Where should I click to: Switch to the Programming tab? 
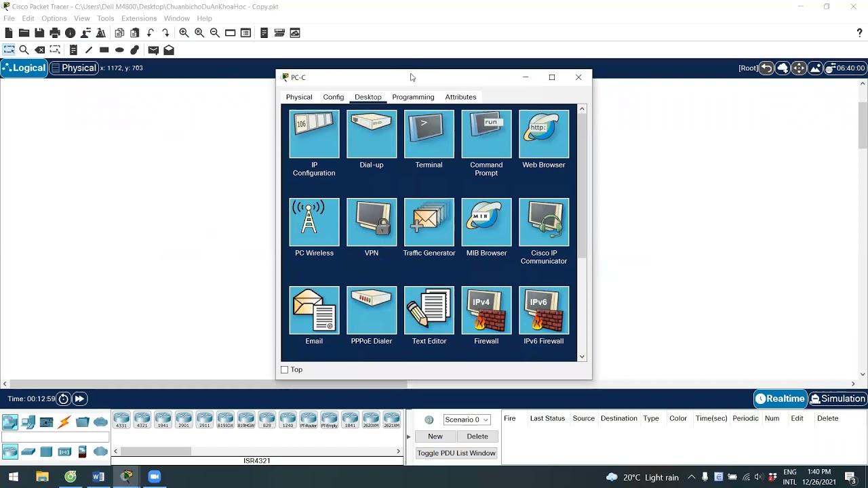413,97
